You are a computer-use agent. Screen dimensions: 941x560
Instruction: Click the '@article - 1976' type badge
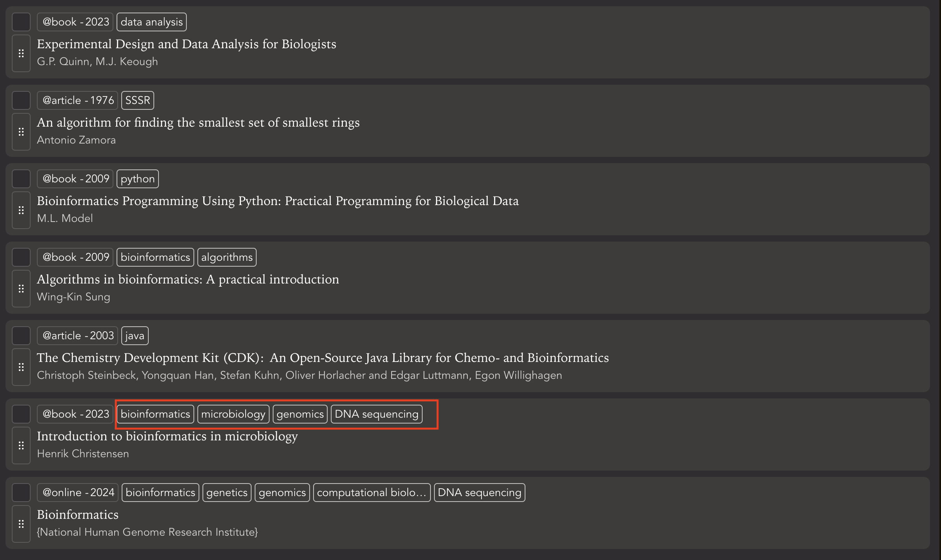click(78, 100)
